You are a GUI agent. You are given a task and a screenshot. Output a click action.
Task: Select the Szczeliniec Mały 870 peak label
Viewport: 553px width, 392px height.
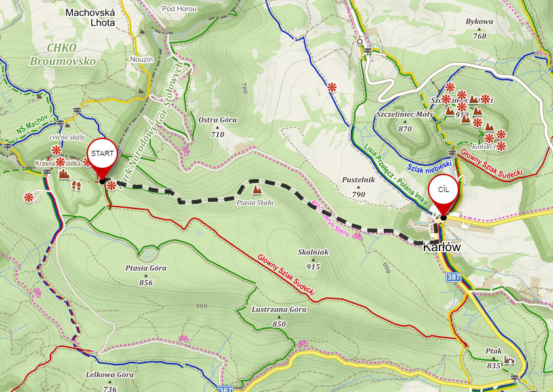405,121
